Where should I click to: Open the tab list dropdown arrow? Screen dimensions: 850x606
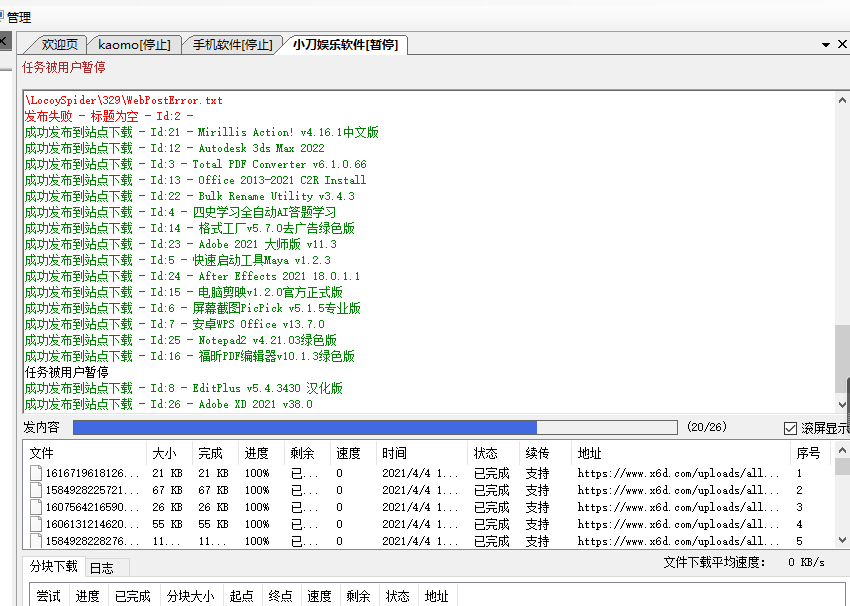[826, 45]
